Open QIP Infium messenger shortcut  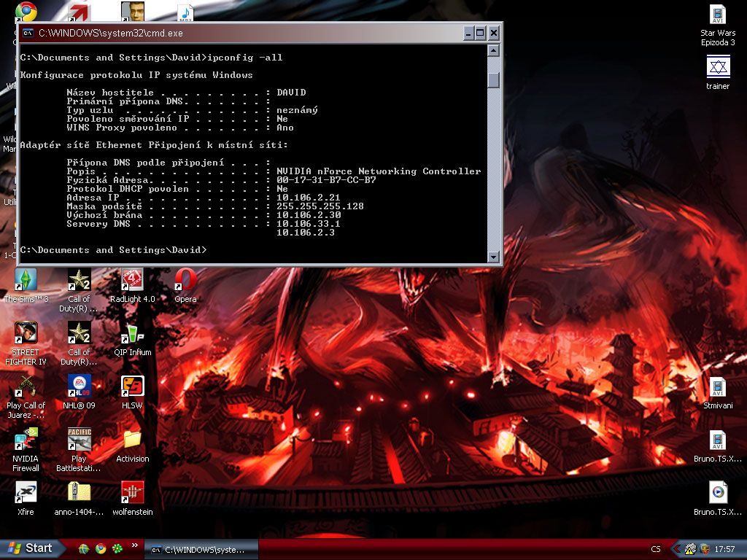click(x=132, y=334)
